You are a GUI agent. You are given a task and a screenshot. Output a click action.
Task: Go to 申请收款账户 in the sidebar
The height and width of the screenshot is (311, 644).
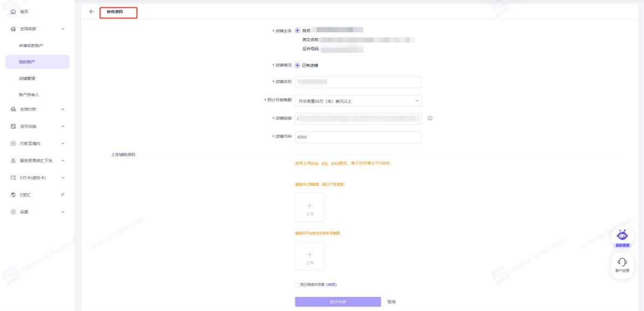[x=31, y=45]
